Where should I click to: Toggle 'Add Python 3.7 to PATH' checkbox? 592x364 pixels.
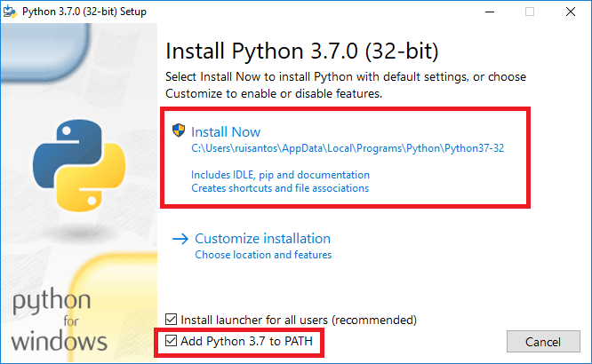(172, 341)
